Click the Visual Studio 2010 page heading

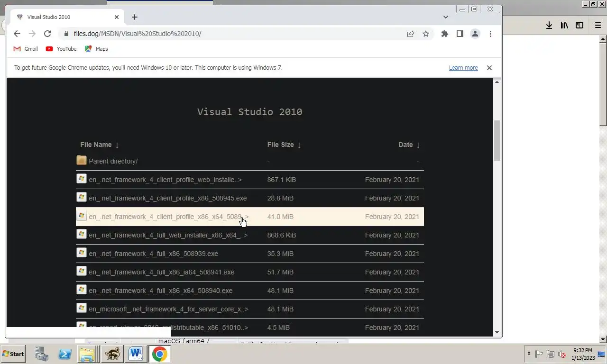249,112
